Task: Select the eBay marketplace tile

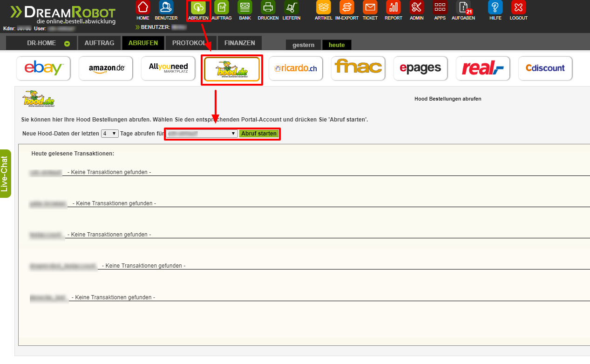Action: coord(43,68)
